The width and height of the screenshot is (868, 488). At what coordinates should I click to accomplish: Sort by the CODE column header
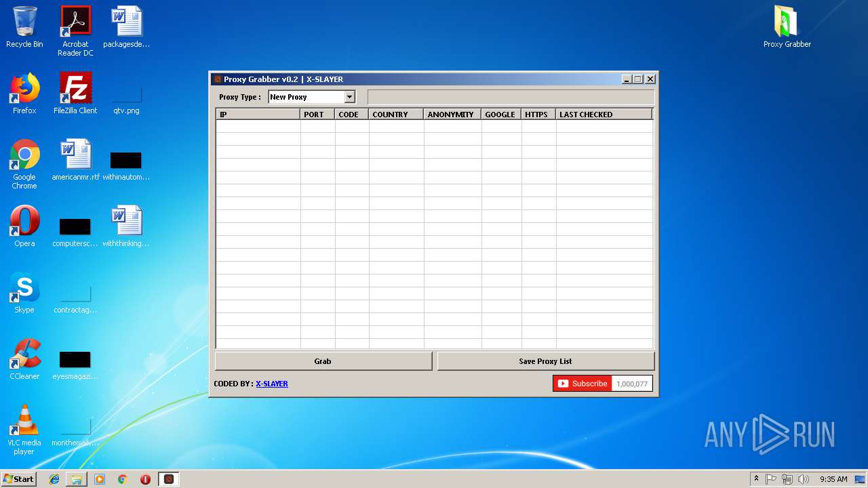[x=352, y=115]
